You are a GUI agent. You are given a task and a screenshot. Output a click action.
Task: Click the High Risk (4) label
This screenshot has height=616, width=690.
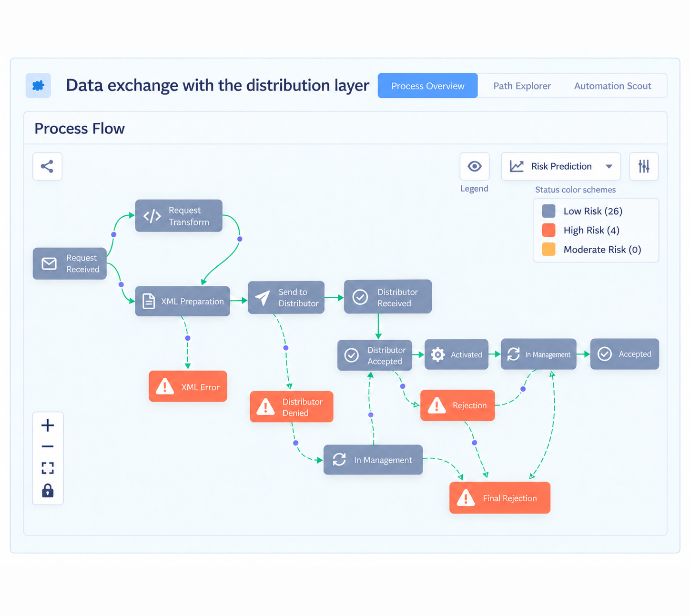coord(591,230)
